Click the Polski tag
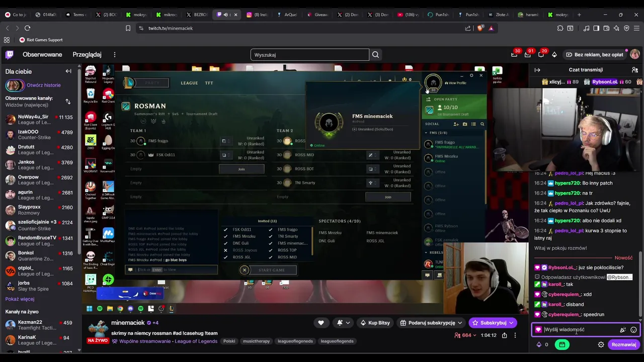 pyautogui.click(x=229, y=341)
